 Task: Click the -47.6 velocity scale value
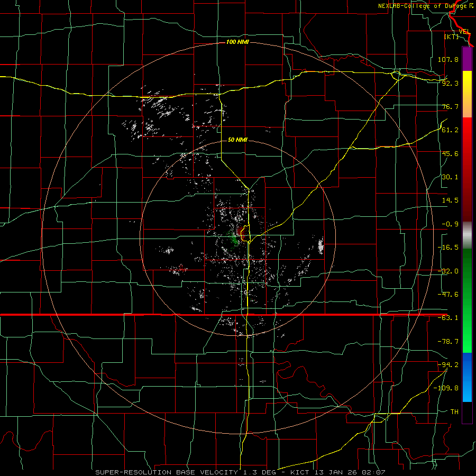coord(448,295)
